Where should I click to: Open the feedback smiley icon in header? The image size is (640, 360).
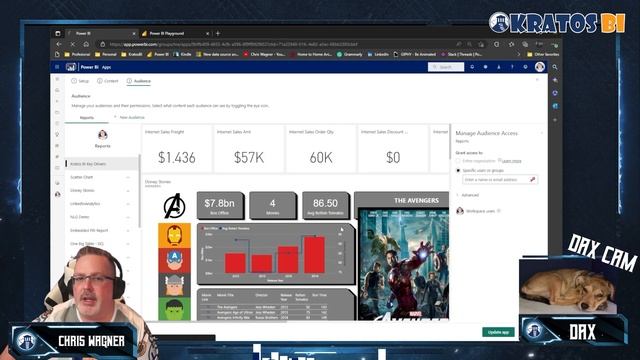(525, 67)
